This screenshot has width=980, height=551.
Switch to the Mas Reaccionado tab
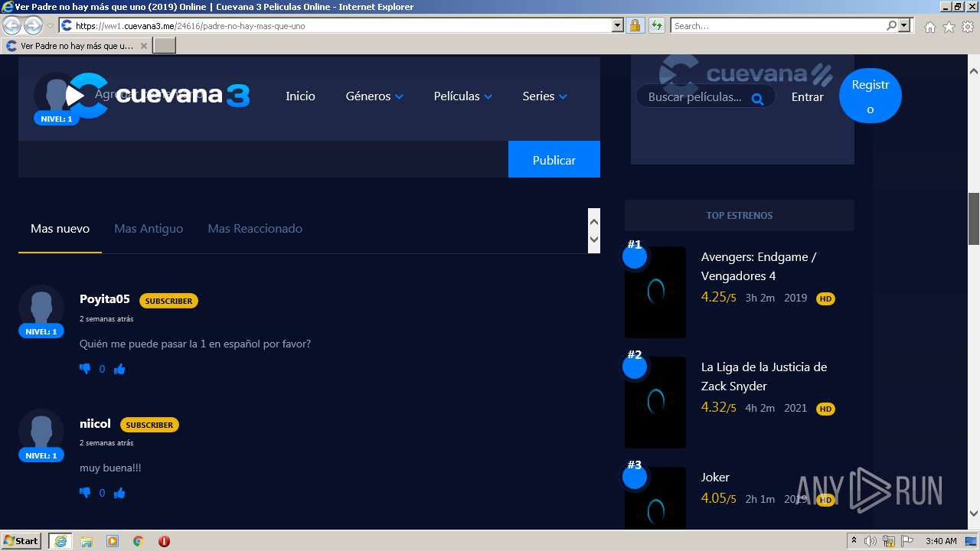pyautogui.click(x=255, y=229)
